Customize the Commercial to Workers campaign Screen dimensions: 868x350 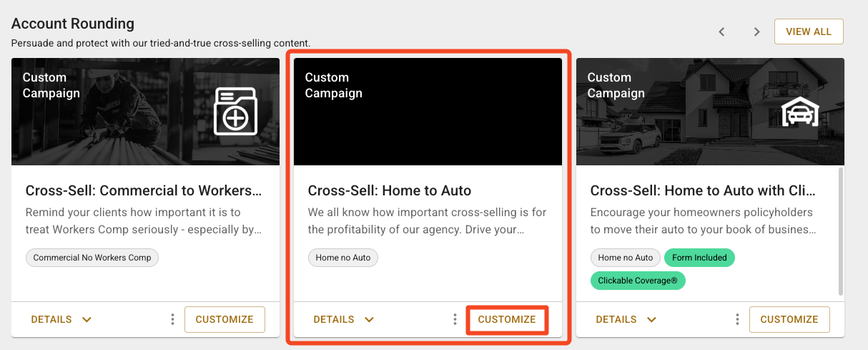click(x=225, y=319)
